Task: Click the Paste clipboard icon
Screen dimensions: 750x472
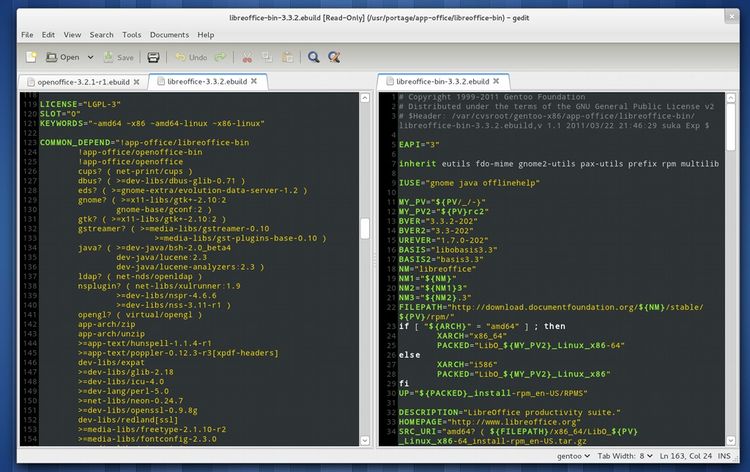Action: (x=286, y=58)
